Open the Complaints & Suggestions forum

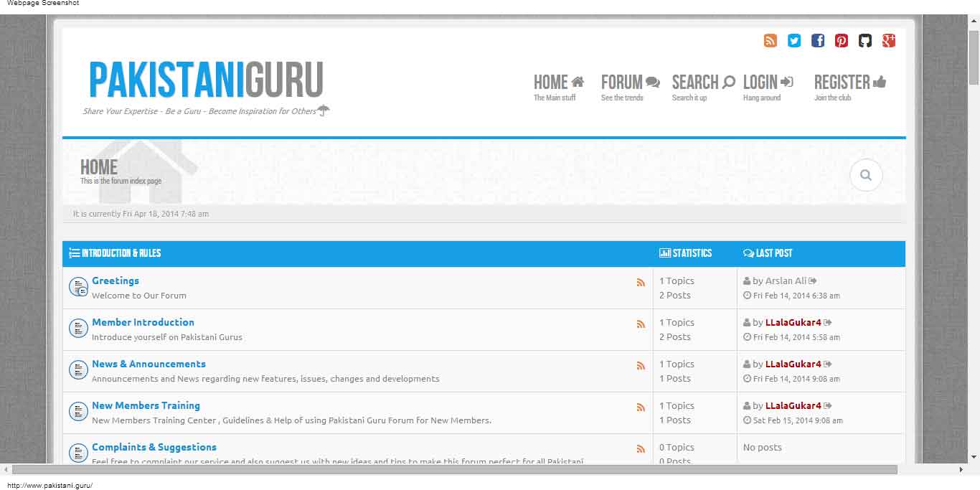[154, 447]
